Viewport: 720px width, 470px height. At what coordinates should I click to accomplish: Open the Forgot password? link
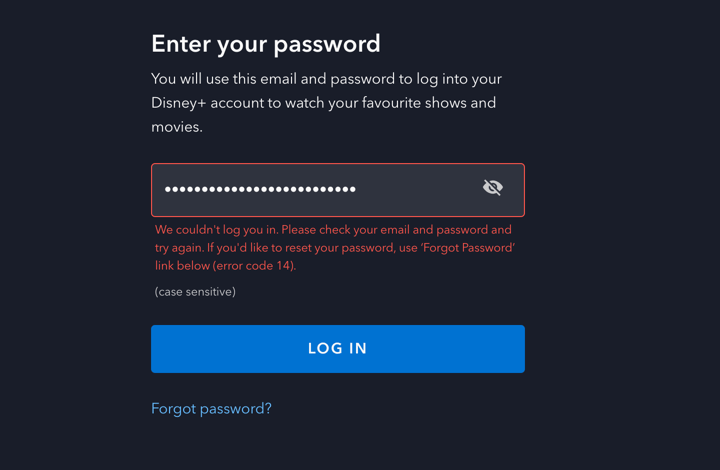211,408
